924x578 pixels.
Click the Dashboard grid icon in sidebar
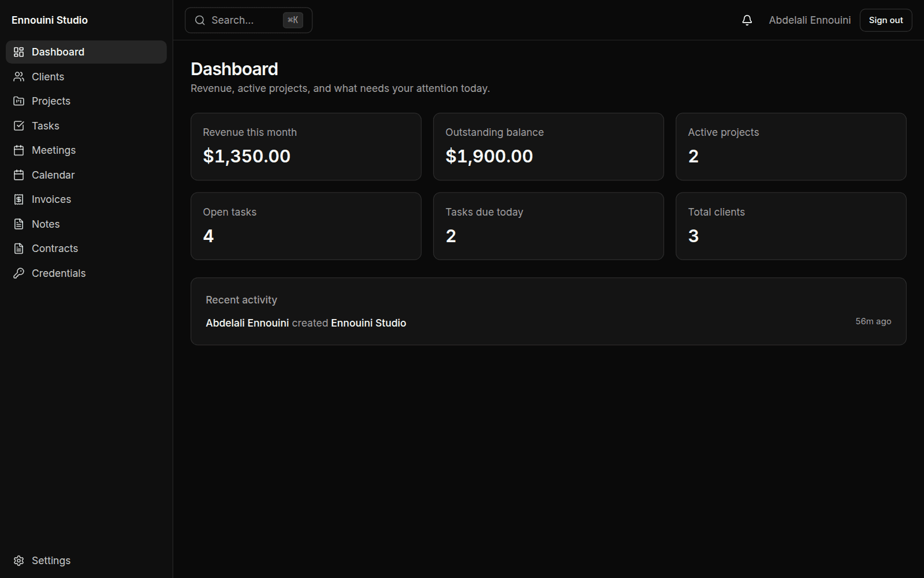[19, 52]
